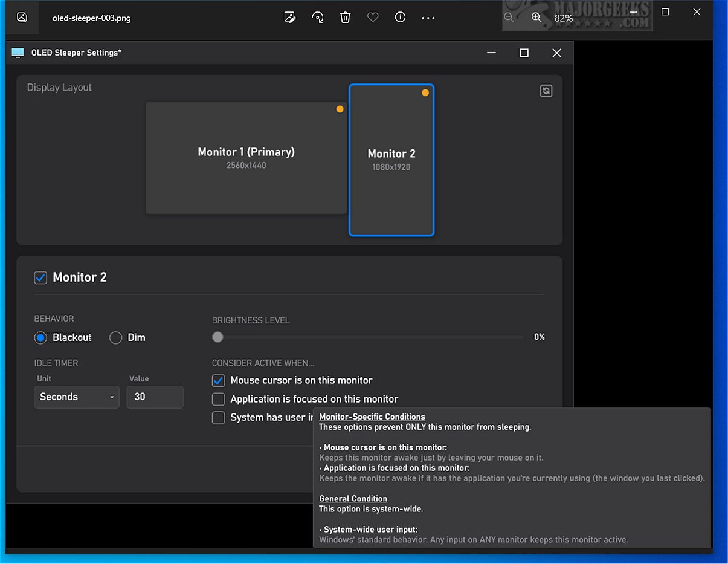Image resolution: width=728 pixels, height=564 pixels.
Task: Click the edit image icon in Photos toolbar
Action: point(290,18)
